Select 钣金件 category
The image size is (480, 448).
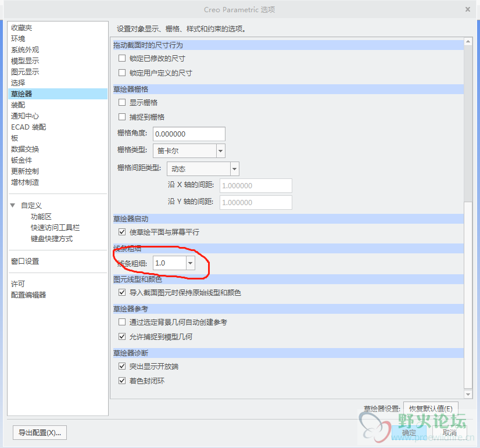coord(22,160)
